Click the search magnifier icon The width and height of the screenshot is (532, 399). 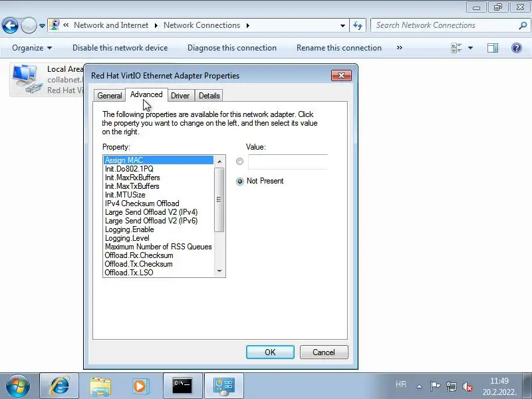[x=523, y=25]
